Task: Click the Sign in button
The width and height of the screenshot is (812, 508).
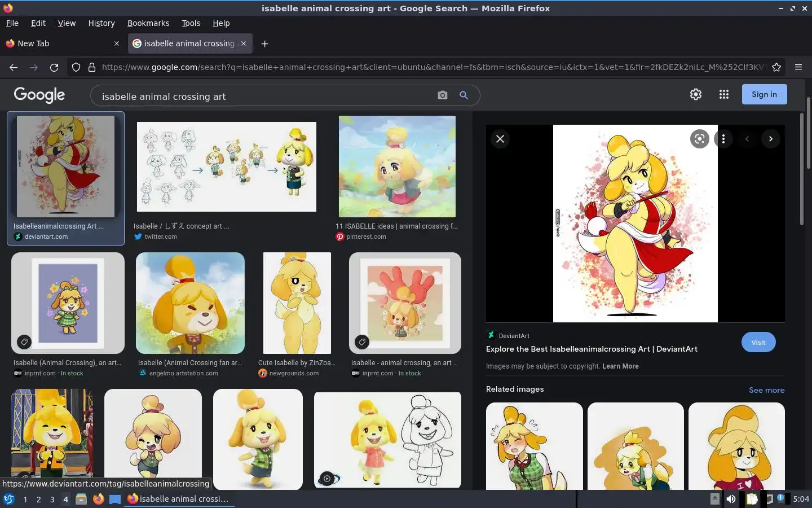Action: click(x=764, y=94)
